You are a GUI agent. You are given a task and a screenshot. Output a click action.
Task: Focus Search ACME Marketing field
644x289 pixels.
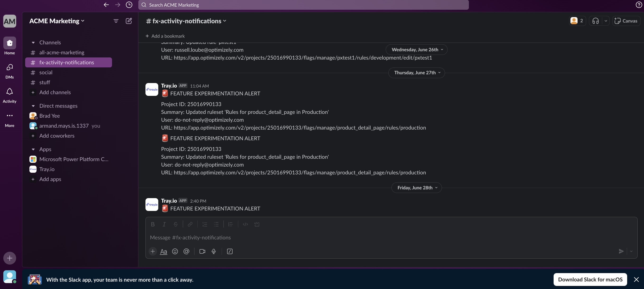303,5
